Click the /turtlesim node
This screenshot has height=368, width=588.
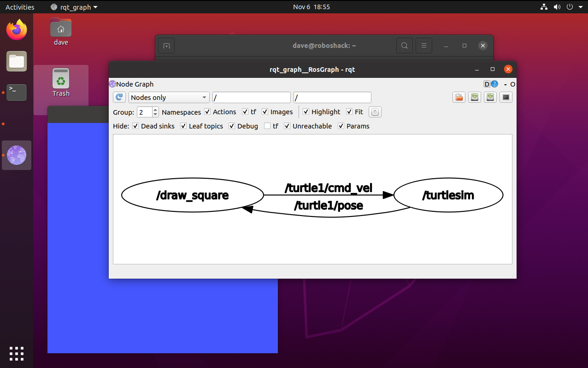[448, 195]
